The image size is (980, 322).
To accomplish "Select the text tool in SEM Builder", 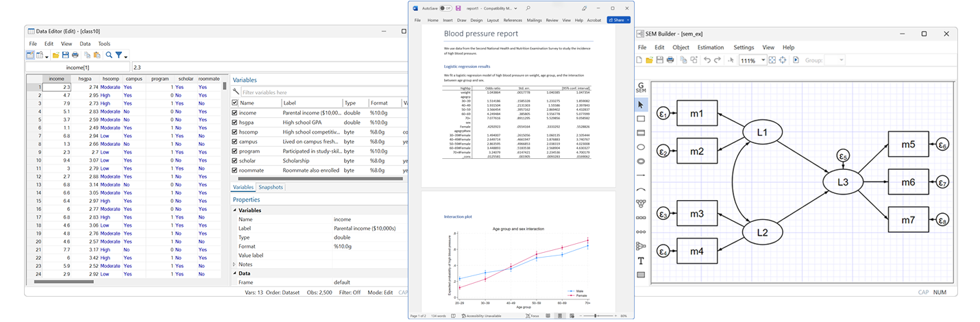I will (x=641, y=260).
